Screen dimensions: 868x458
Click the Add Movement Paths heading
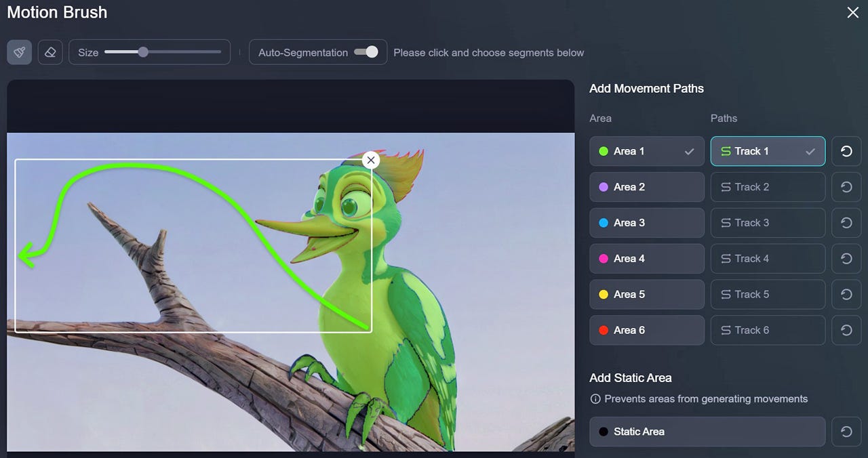coord(646,89)
